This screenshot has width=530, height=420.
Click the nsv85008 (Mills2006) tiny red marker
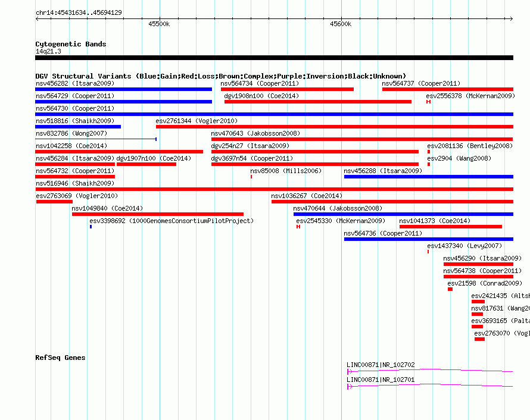pos(251,177)
